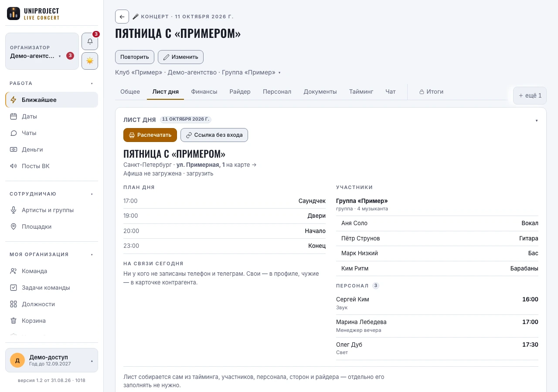This screenshot has width=558, height=392.
Task: Click the UNIPROJECT logo icon
Action: tap(14, 14)
